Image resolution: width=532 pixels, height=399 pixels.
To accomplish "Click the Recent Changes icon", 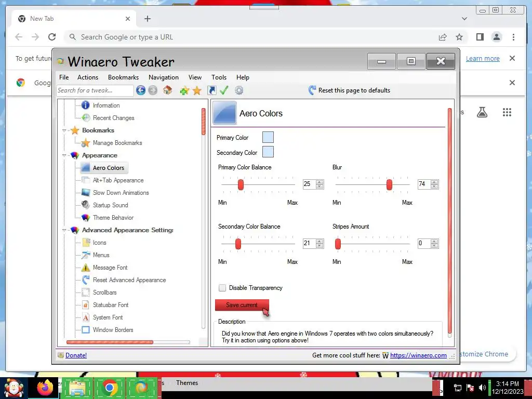I will point(86,118).
